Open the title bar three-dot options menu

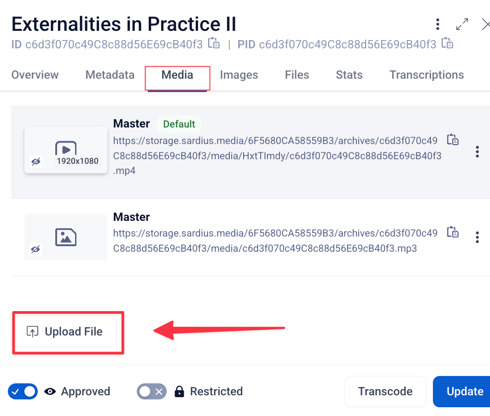(x=438, y=24)
